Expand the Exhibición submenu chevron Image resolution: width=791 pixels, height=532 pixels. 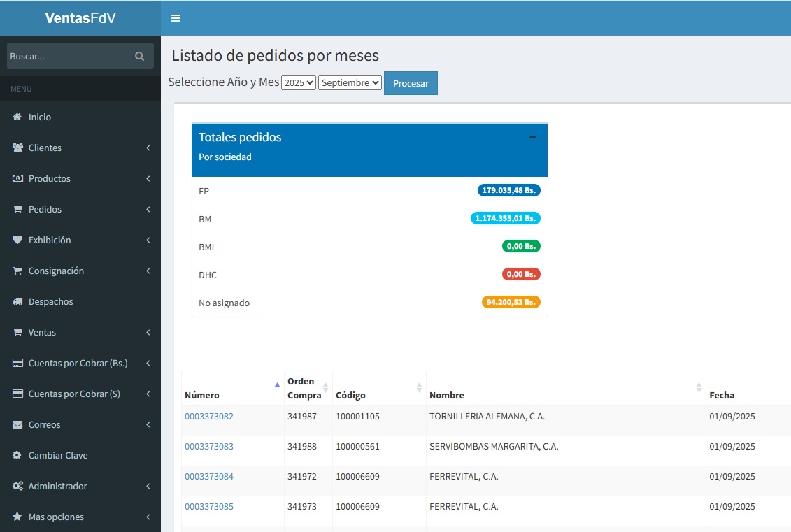tap(148, 240)
